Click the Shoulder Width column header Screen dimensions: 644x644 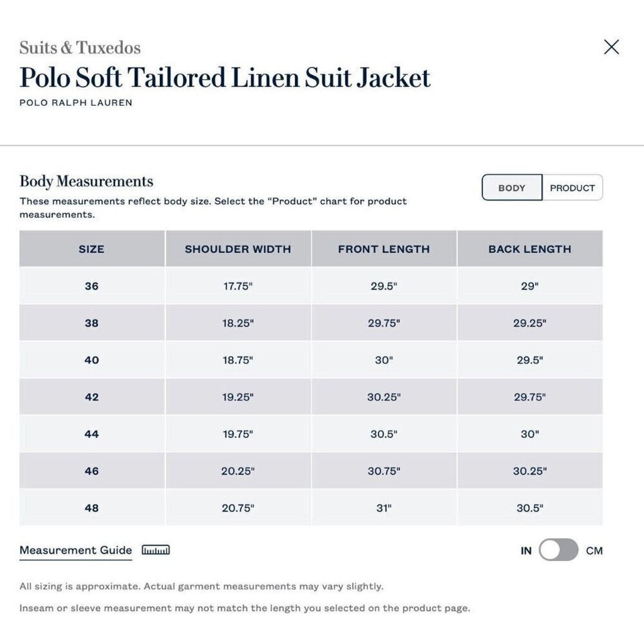(238, 249)
